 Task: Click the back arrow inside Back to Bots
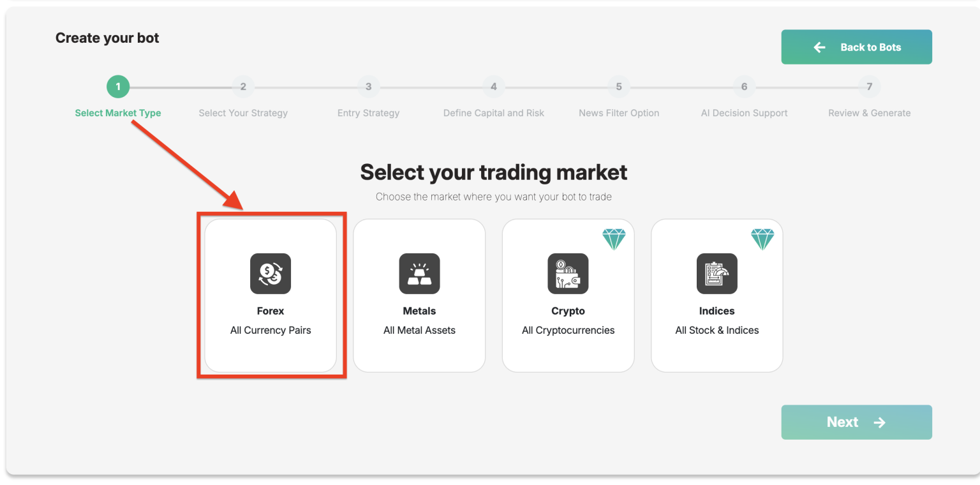[819, 47]
